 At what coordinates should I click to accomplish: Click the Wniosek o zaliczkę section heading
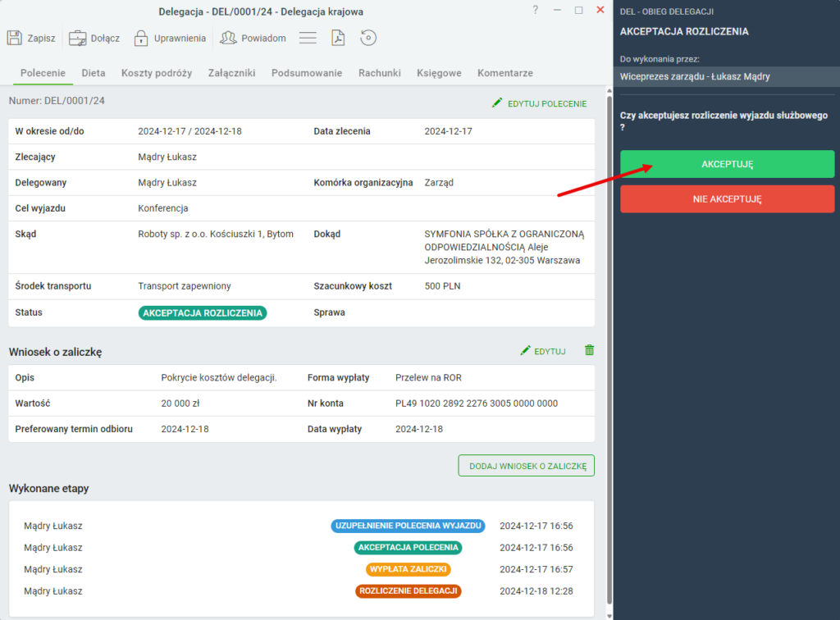point(55,352)
